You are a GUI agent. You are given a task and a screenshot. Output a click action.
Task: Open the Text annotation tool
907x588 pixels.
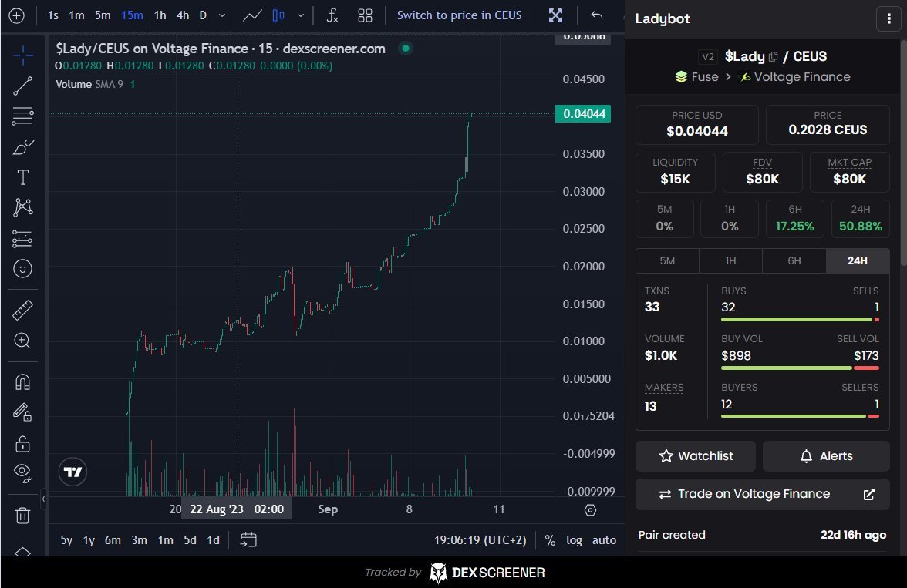pyautogui.click(x=23, y=176)
